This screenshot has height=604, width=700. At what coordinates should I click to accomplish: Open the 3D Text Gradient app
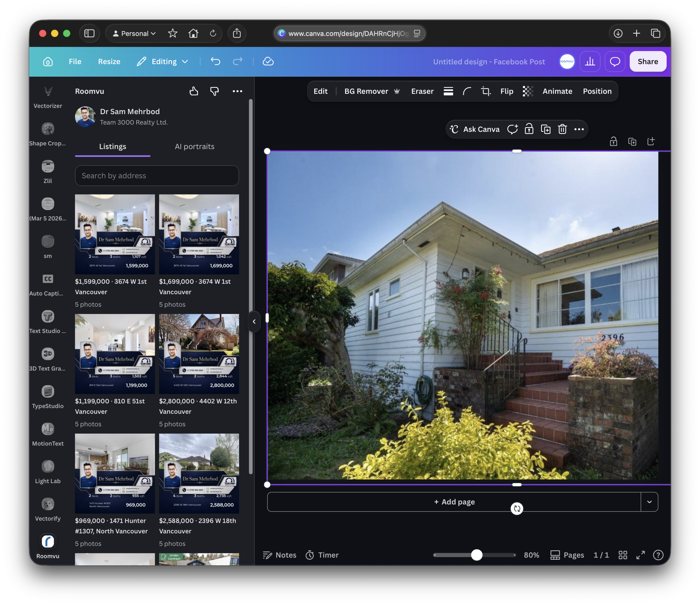[48, 359]
